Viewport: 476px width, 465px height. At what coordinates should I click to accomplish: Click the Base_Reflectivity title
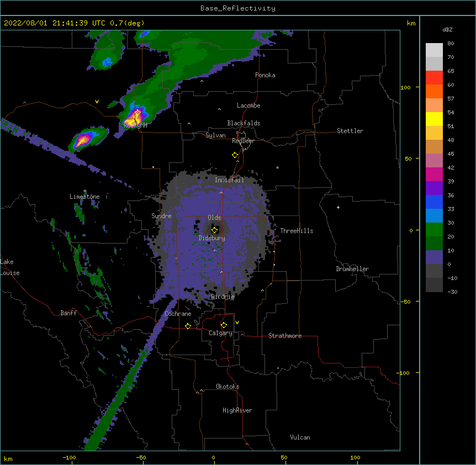click(237, 8)
